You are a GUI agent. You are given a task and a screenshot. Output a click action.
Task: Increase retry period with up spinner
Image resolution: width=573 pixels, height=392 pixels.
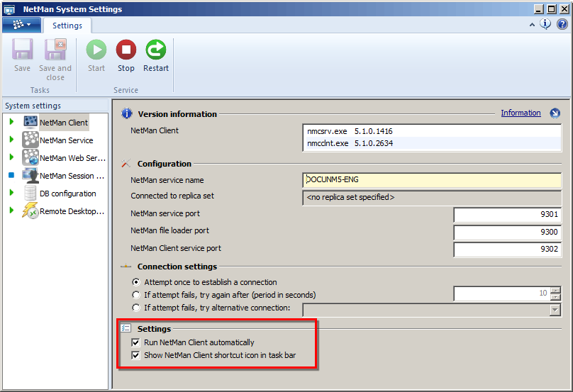pyautogui.click(x=555, y=291)
